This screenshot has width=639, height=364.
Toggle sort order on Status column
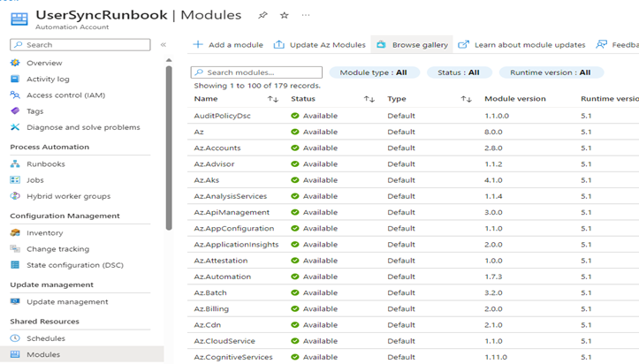pos(369,99)
